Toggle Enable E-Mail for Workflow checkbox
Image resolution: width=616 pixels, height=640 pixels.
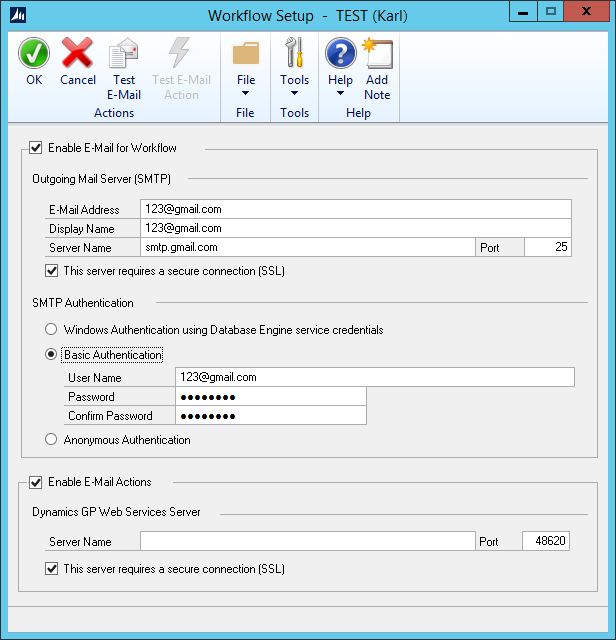(36, 148)
